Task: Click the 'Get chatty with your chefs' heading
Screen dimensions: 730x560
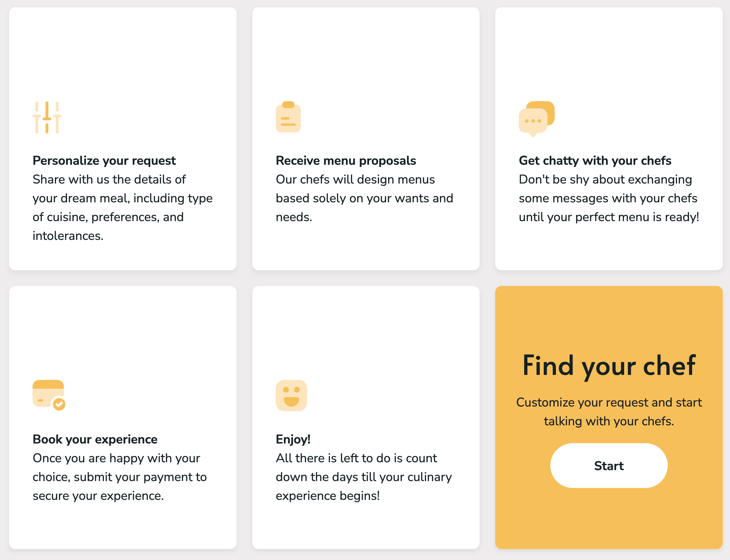Action: pos(595,161)
